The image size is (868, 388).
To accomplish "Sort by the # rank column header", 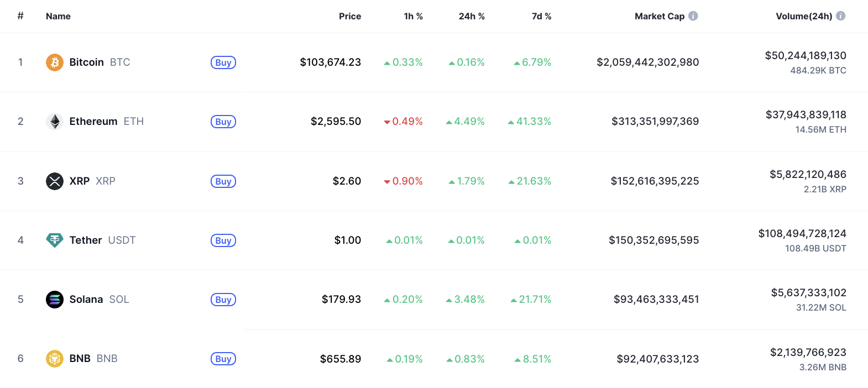I will coord(20,16).
